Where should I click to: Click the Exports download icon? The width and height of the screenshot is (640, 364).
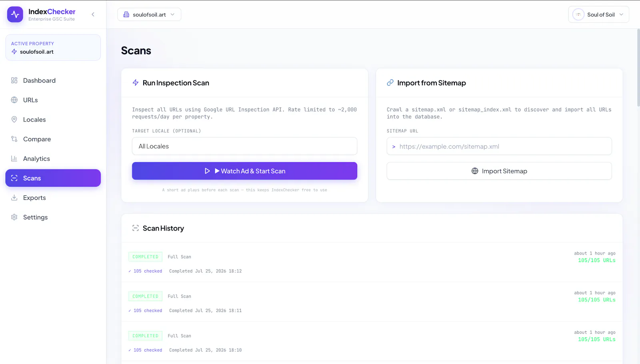click(14, 198)
